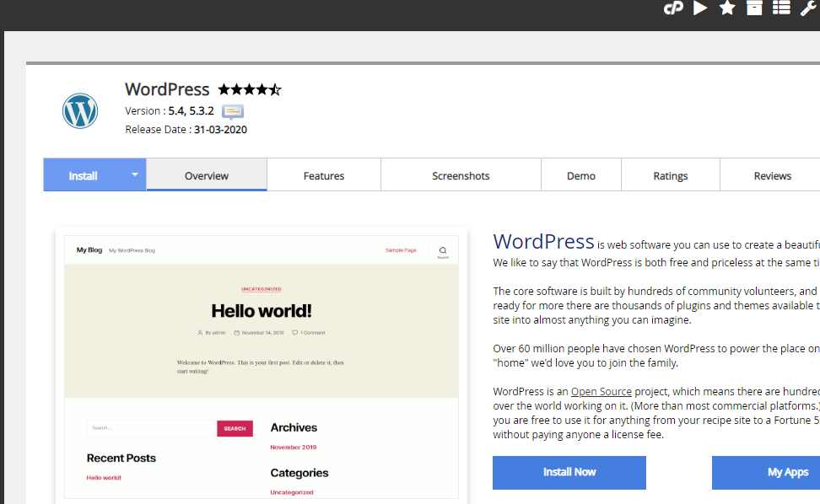Follow the Open Source link
The height and width of the screenshot is (504, 820).
pos(601,392)
